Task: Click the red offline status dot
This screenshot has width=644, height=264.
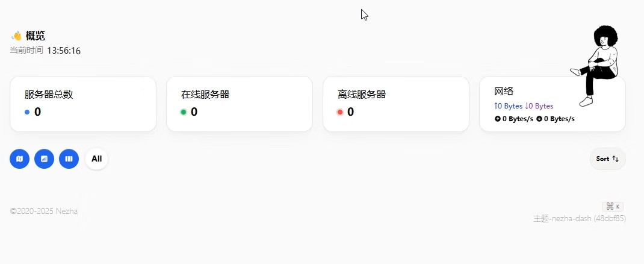Action: (x=340, y=112)
